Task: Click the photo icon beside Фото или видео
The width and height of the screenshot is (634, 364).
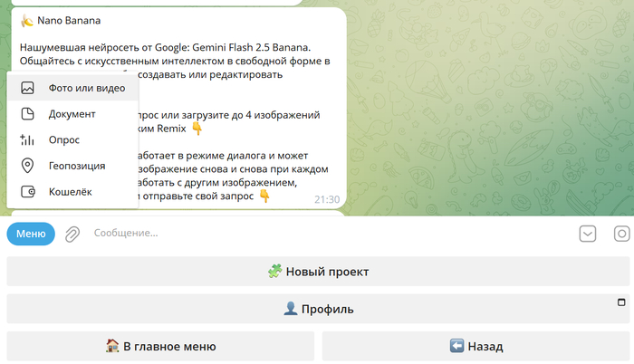Action: (27, 89)
